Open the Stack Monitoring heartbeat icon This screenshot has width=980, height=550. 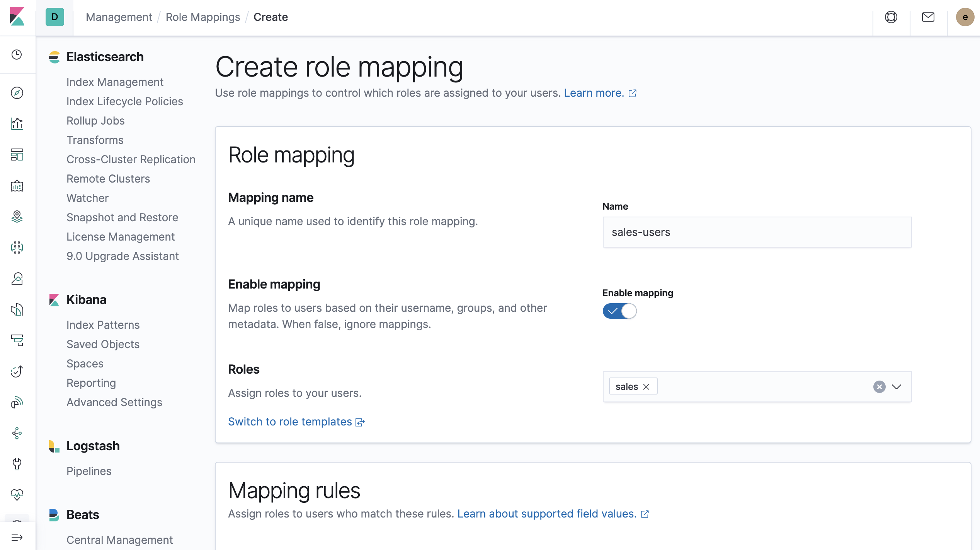17,495
